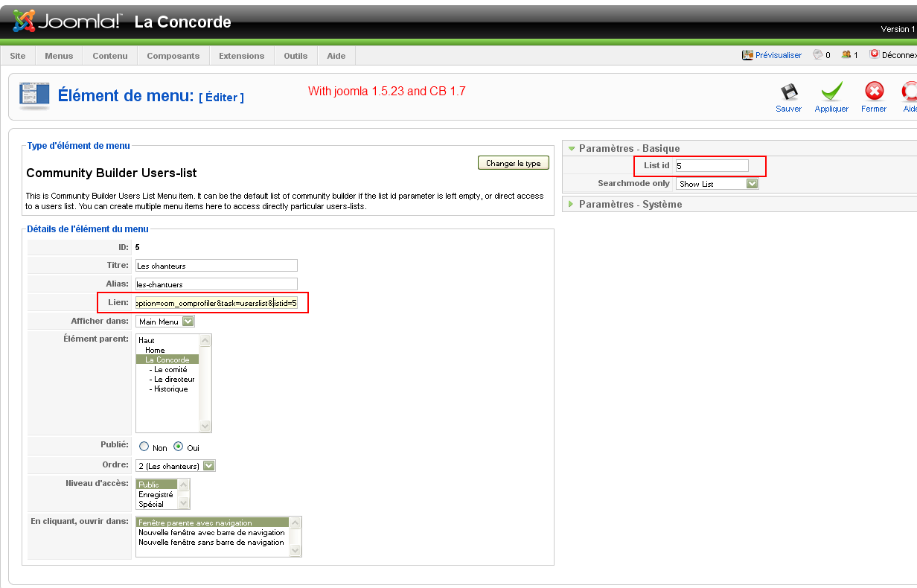The width and height of the screenshot is (917, 588).
Task: Open the Contenu menu
Action: (x=110, y=56)
